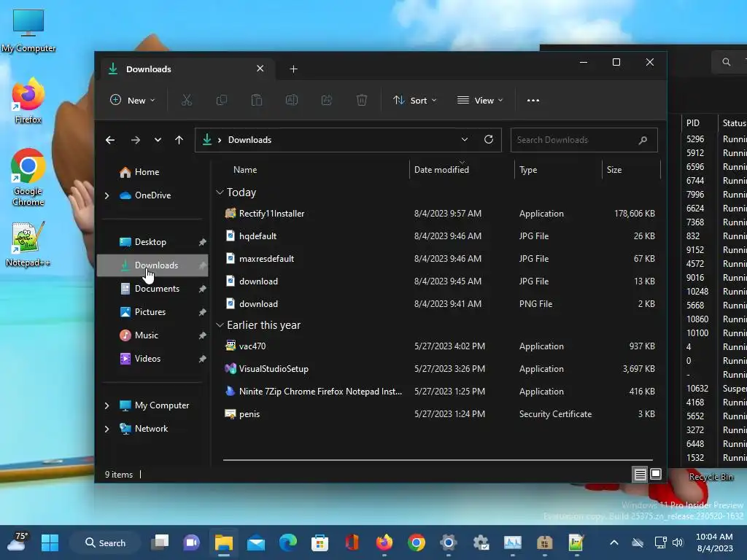Open the Sort dropdown
Image resolution: width=747 pixels, height=560 pixels.
[x=415, y=100]
